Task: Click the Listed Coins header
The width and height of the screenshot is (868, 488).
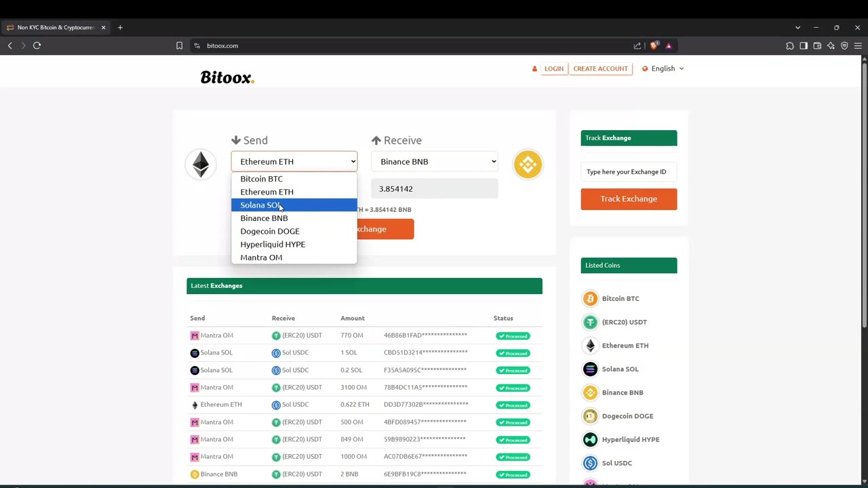Action: click(629, 265)
